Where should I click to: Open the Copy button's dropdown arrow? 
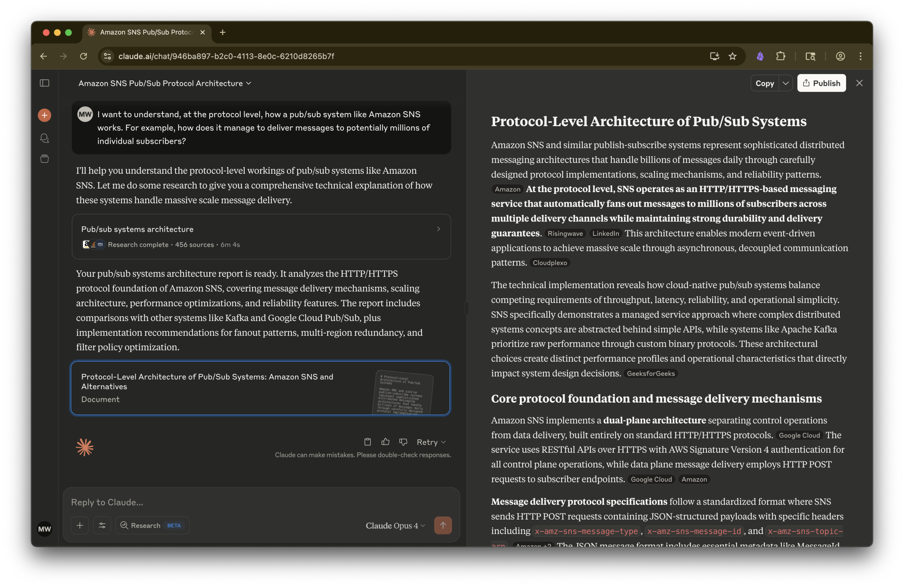click(785, 83)
